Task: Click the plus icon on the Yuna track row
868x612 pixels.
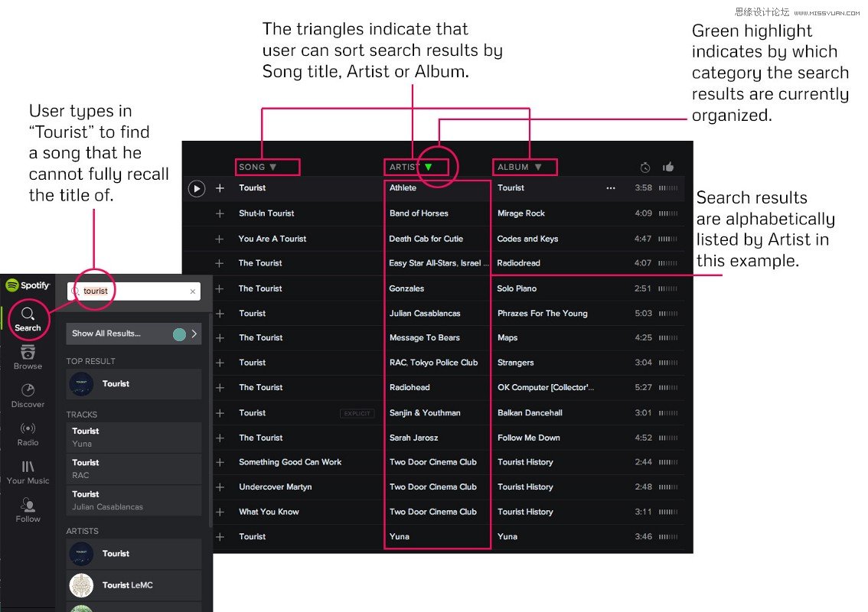Action: (220, 537)
